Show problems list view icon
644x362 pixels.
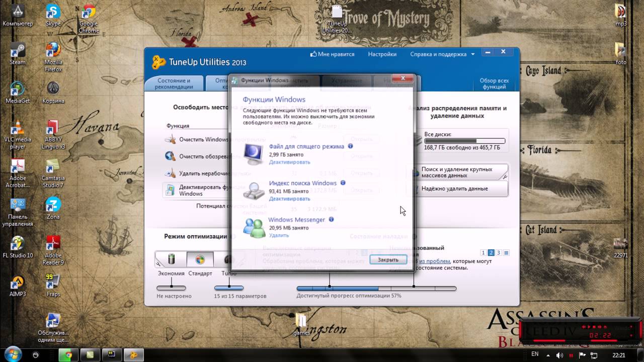coord(507,253)
